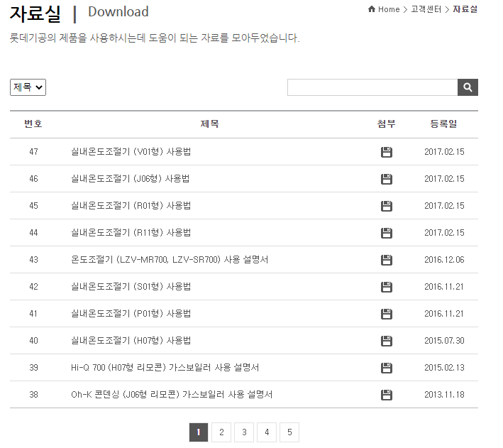Open the 제목 search filter dropdown
Screen dimensions: 503x448
[28, 87]
